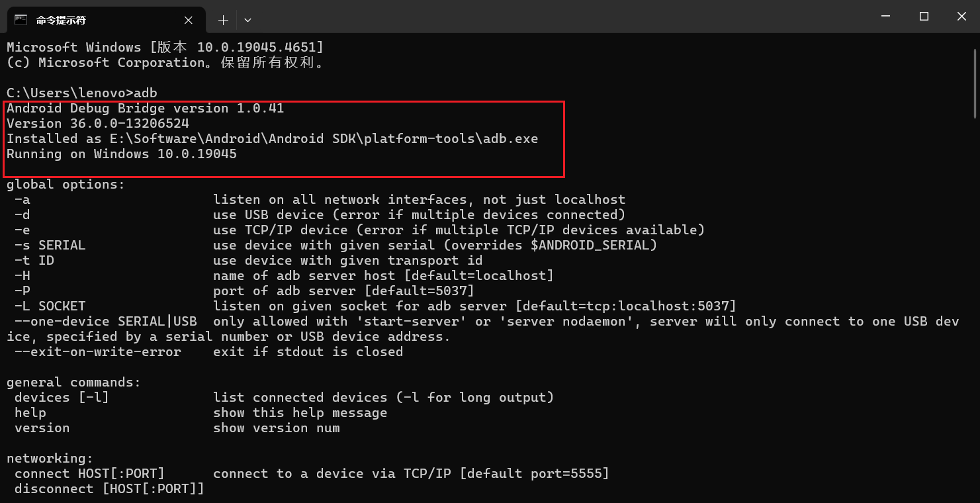Click the devices [-l] command entry
The height and width of the screenshot is (503, 980).
(62, 397)
